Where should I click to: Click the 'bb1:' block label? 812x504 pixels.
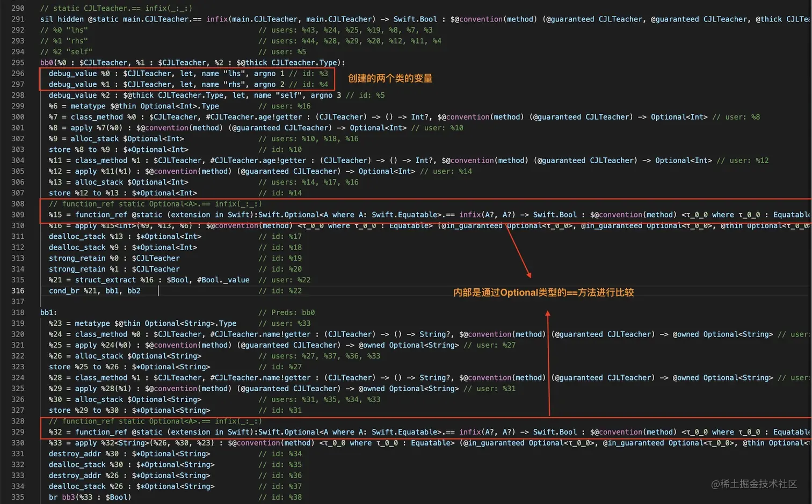tap(49, 312)
